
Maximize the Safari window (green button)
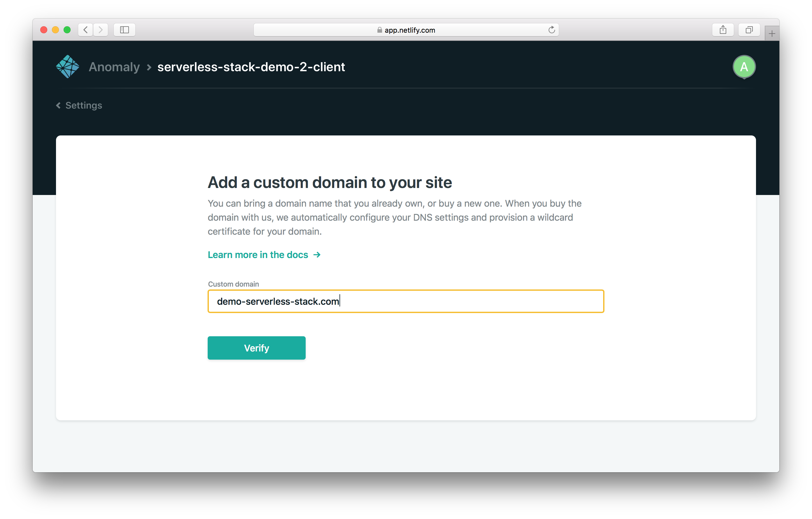(67, 30)
